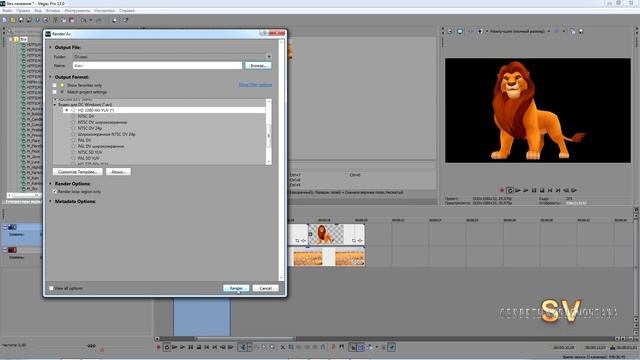640x360 pixels.
Task: Open the Правка menu
Action: (23, 11)
